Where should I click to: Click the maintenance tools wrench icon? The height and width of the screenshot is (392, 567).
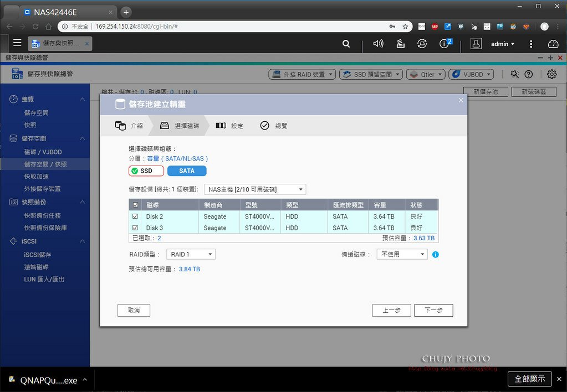[x=514, y=74]
